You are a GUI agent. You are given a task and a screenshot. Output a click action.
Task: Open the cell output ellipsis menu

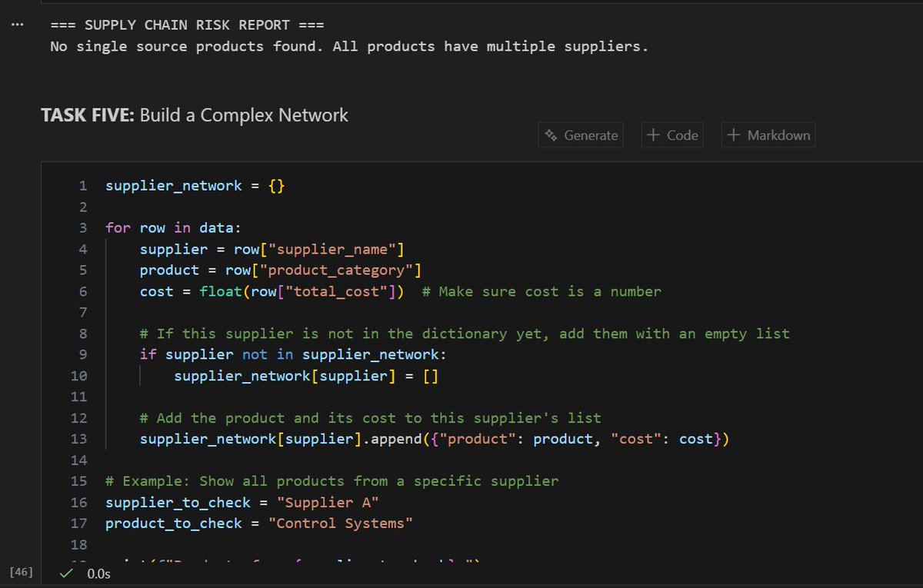point(18,25)
